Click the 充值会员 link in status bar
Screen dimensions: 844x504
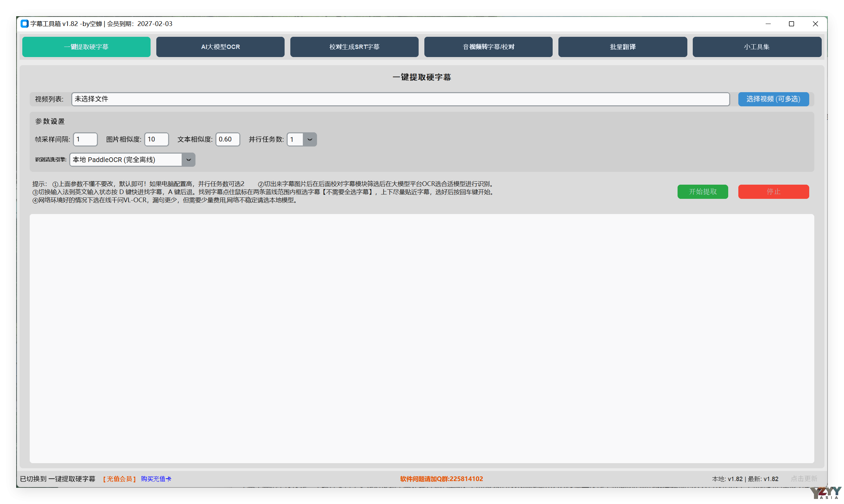coord(119,479)
